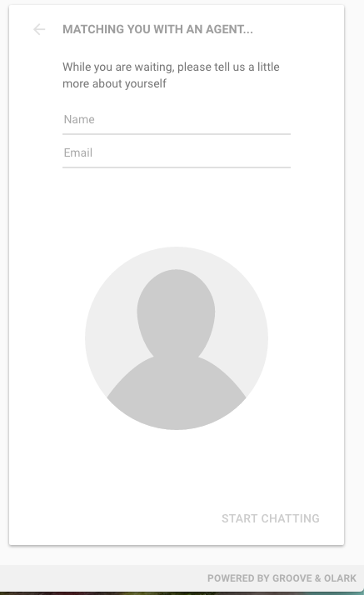Return to previous screen via back arrow
This screenshot has height=595, width=364.
(x=39, y=29)
